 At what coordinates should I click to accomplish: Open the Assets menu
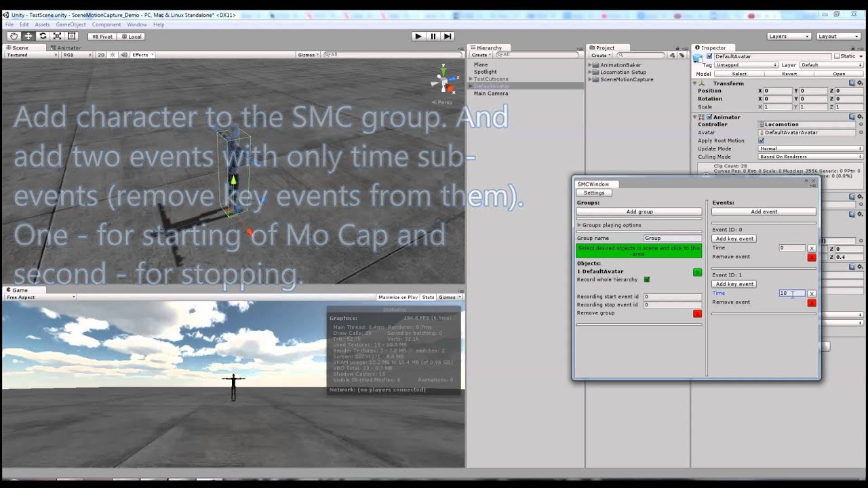[x=42, y=24]
